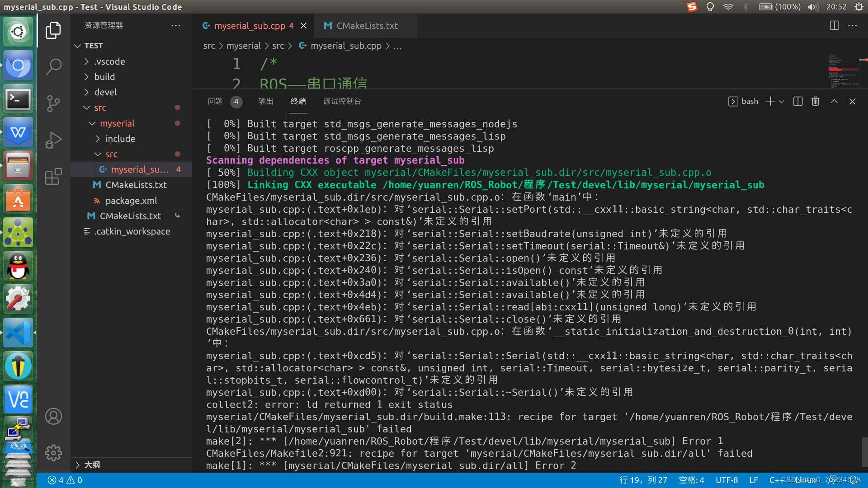Split the editor to the right
Screen dimensions: 868x488
coord(835,26)
